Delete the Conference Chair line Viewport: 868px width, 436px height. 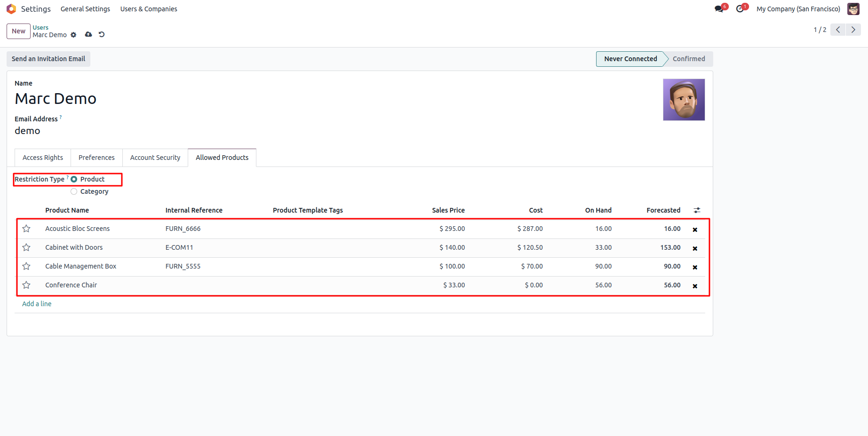(695, 286)
